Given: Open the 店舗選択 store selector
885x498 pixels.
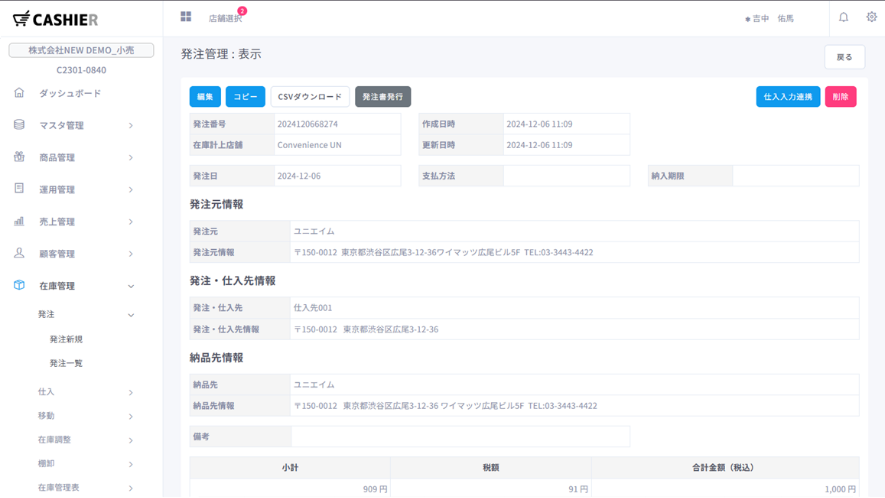Looking at the screenshot, I should (225, 19).
